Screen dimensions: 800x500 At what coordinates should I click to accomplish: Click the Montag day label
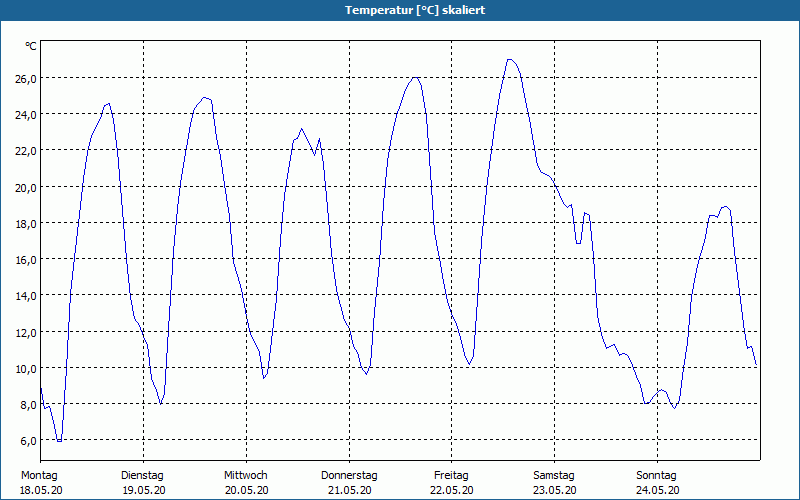(x=39, y=476)
